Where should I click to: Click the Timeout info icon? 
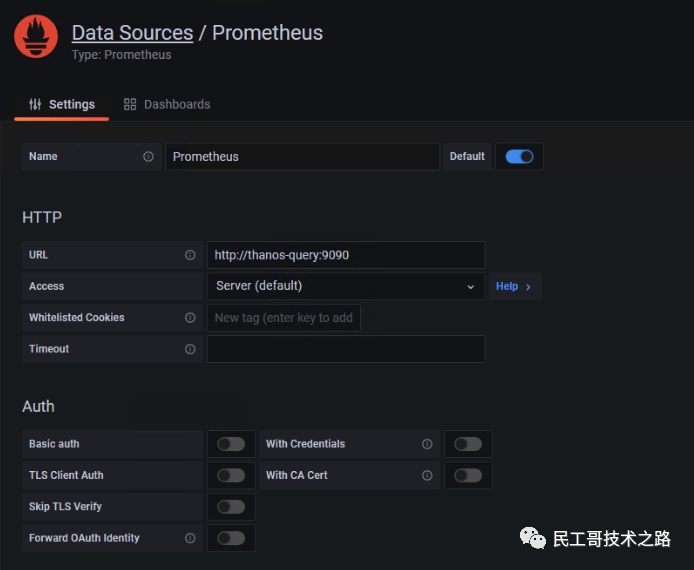190,349
